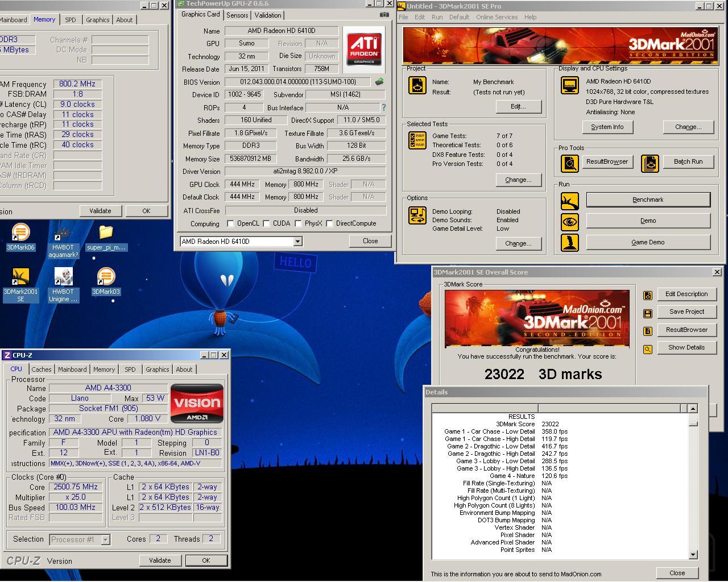Open the Run menu in 3DMark2001
Screen dimensions: 728x582
437,17
